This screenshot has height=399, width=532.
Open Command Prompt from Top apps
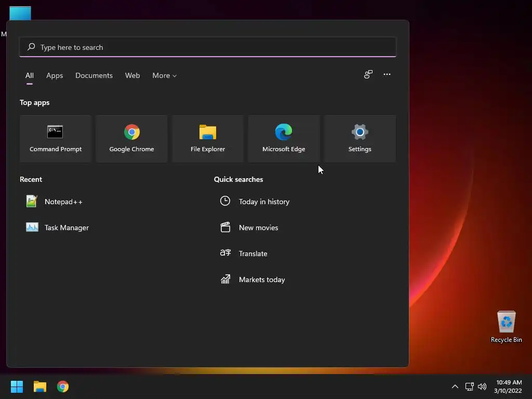pyautogui.click(x=55, y=139)
